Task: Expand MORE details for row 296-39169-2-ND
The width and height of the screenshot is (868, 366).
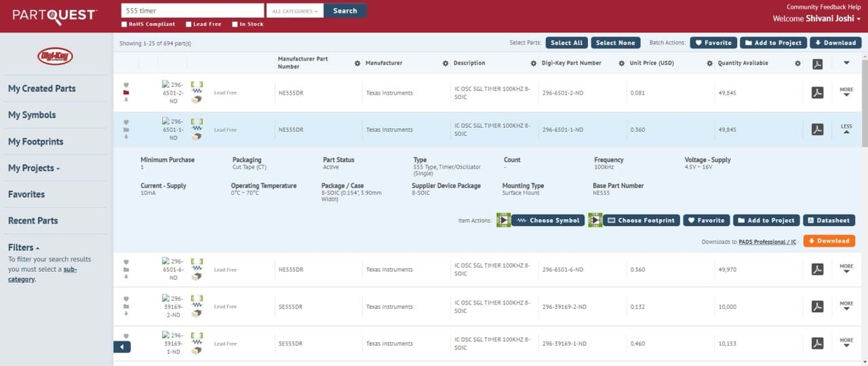Action: point(846,306)
